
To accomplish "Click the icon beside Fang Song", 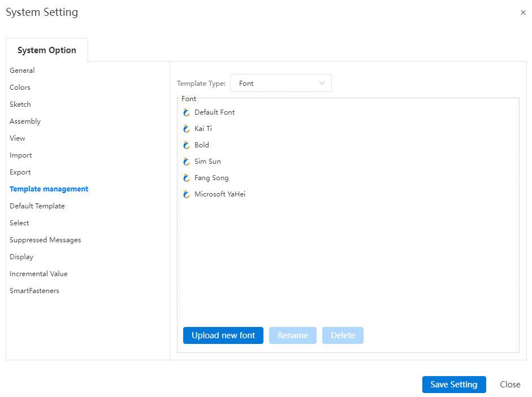I will 186,178.
